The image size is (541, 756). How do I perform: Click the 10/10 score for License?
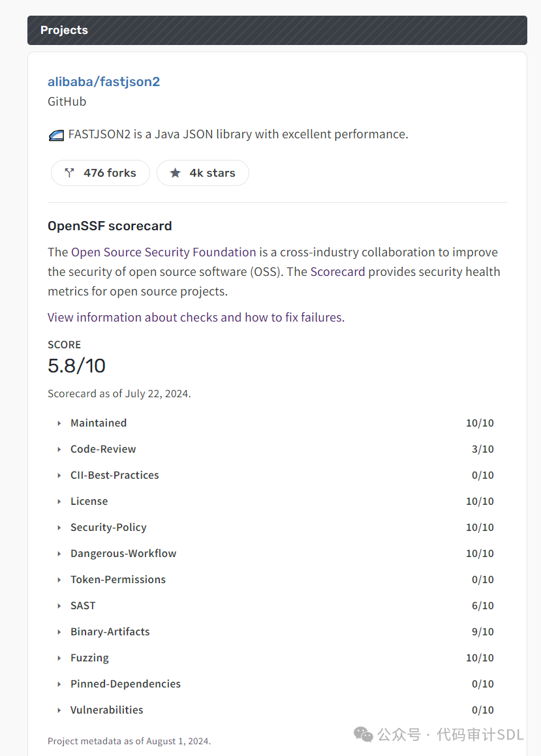[480, 501]
